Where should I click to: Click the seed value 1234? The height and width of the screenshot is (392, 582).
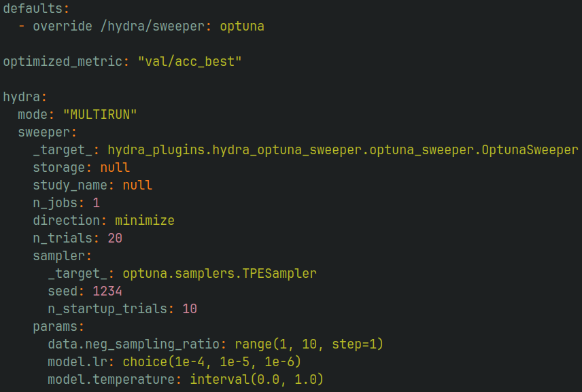pyautogui.click(x=107, y=291)
